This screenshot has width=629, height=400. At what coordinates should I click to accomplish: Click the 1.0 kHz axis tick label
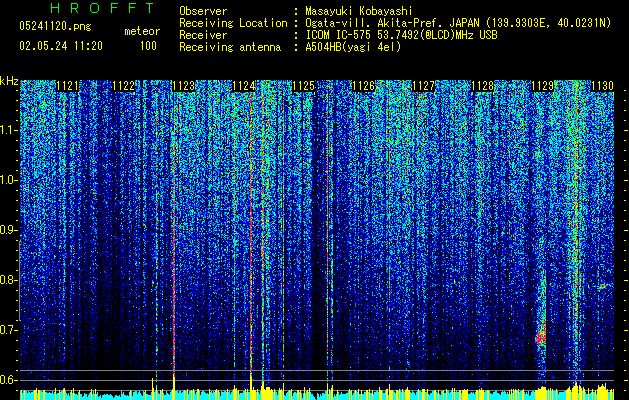point(8,180)
